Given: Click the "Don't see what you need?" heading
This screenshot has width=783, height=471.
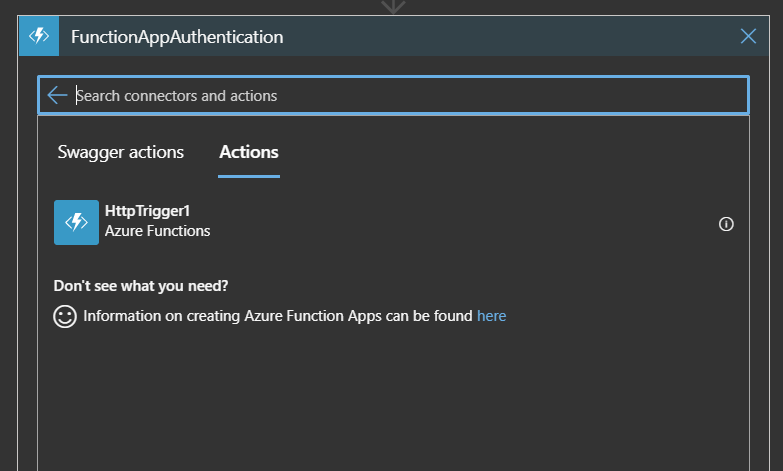Looking at the screenshot, I should pyautogui.click(x=141, y=286).
